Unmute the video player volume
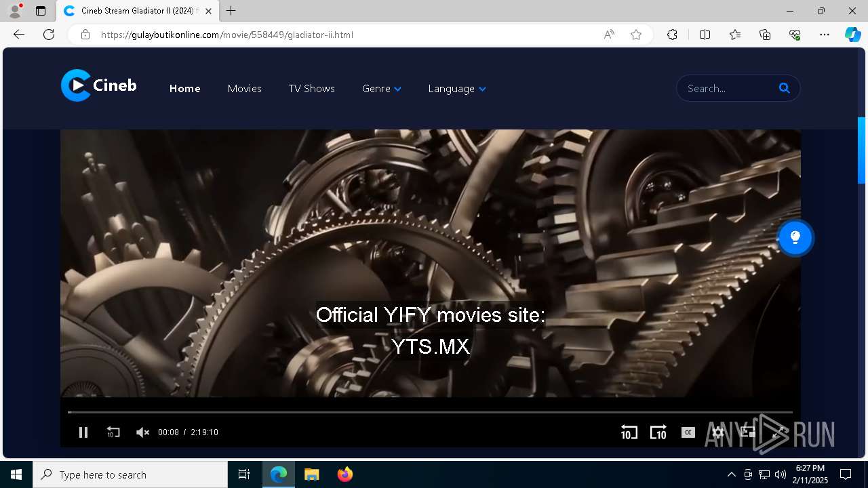 click(x=142, y=432)
